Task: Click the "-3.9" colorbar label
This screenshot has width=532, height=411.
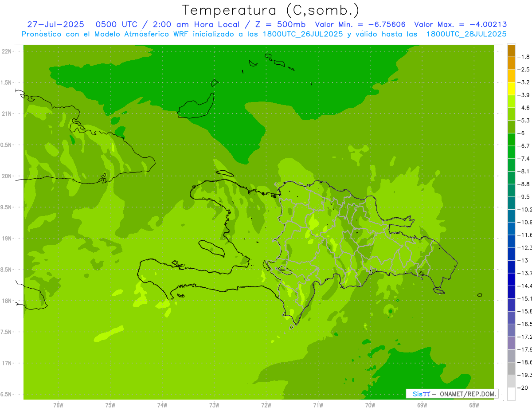Action: tap(524, 95)
